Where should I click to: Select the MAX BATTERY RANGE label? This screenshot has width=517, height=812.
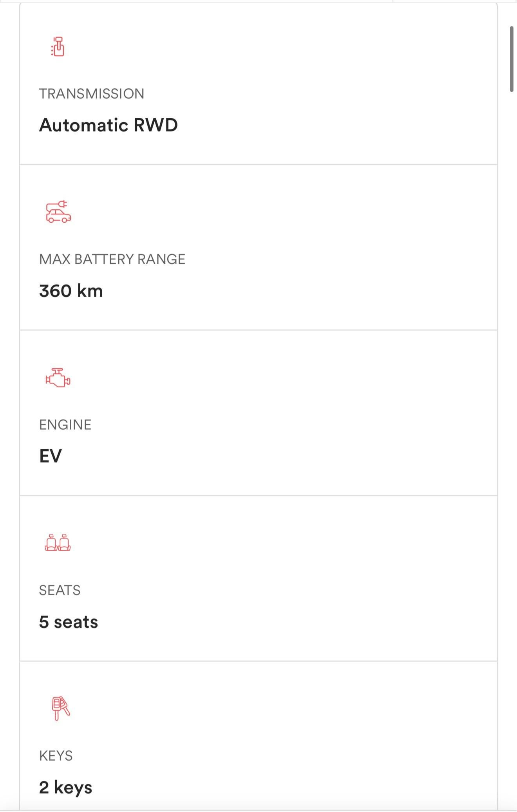point(112,259)
